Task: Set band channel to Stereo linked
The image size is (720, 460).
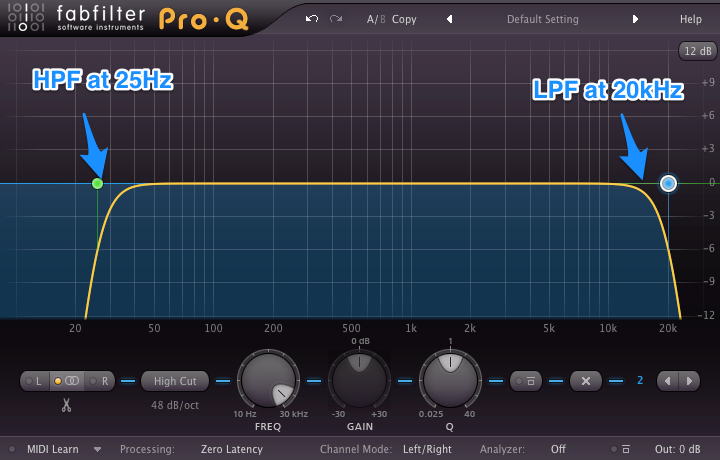Action: click(67, 381)
